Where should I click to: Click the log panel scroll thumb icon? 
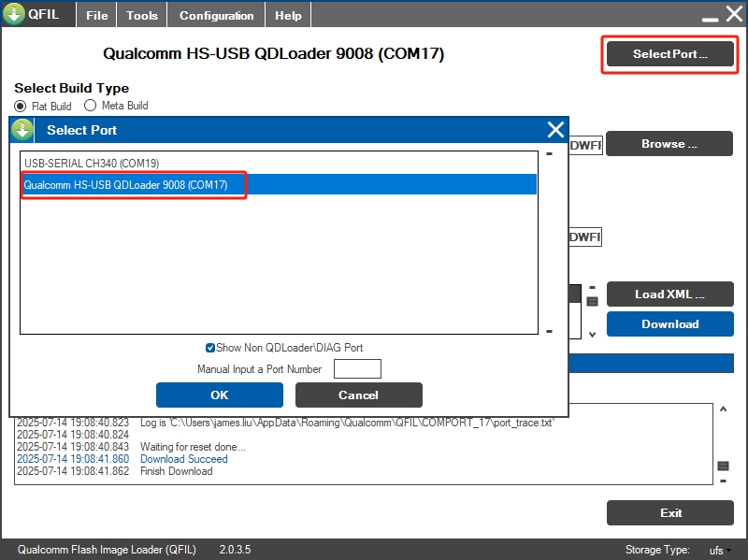723,466
